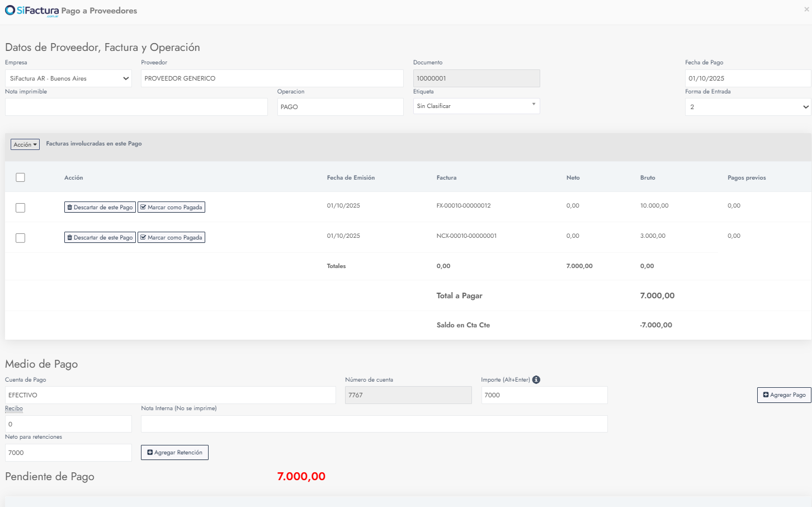Check the box for invoice FX-00010-00000012
The height and width of the screenshot is (507, 812).
coord(21,208)
